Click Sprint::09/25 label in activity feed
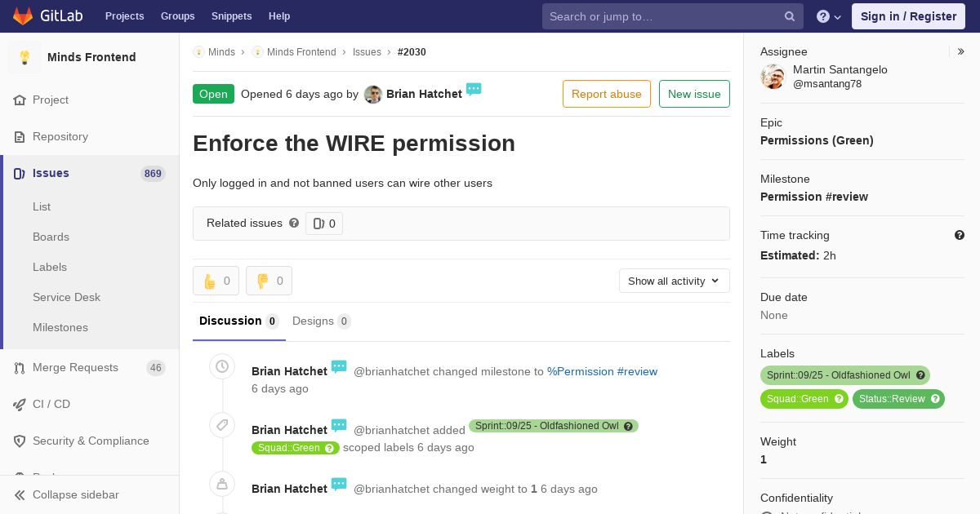 (x=554, y=426)
